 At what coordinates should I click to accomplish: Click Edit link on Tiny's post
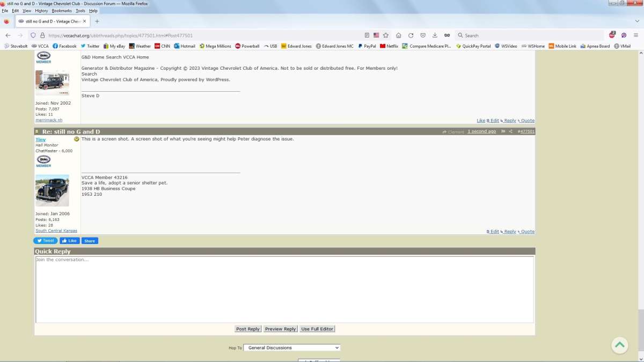[494, 232]
